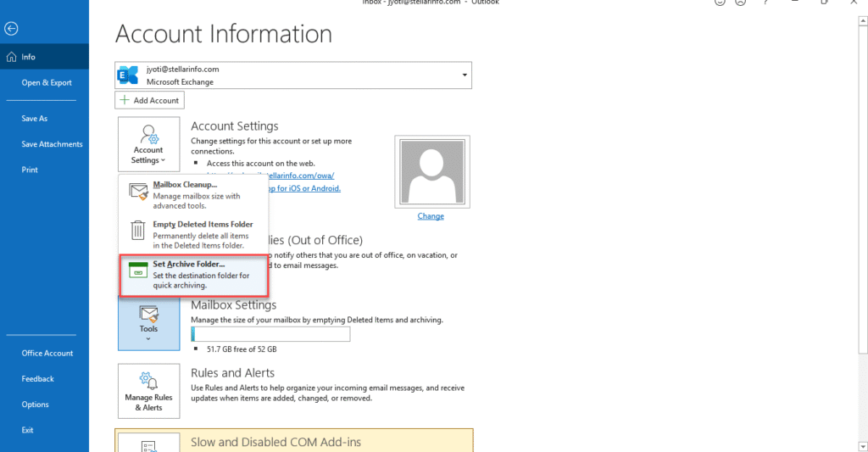The height and width of the screenshot is (452, 868).
Task: Click the back arrow icon
Action: click(11, 29)
